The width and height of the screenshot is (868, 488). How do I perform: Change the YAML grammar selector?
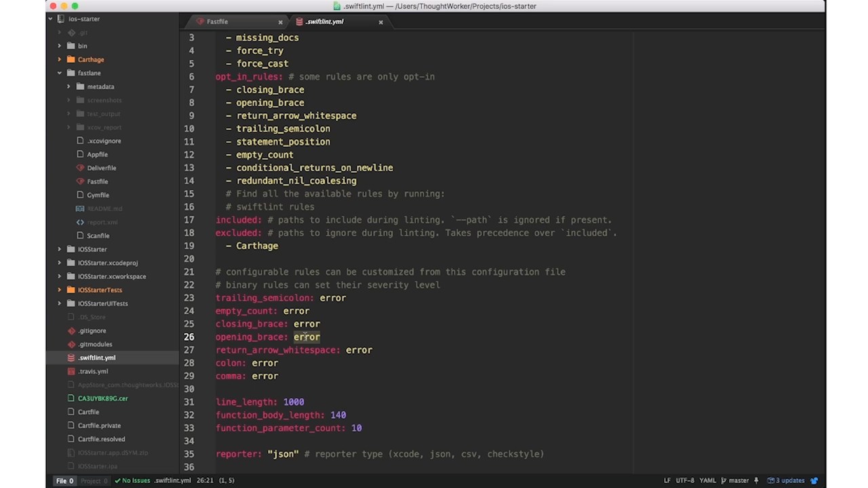[x=707, y=481]
